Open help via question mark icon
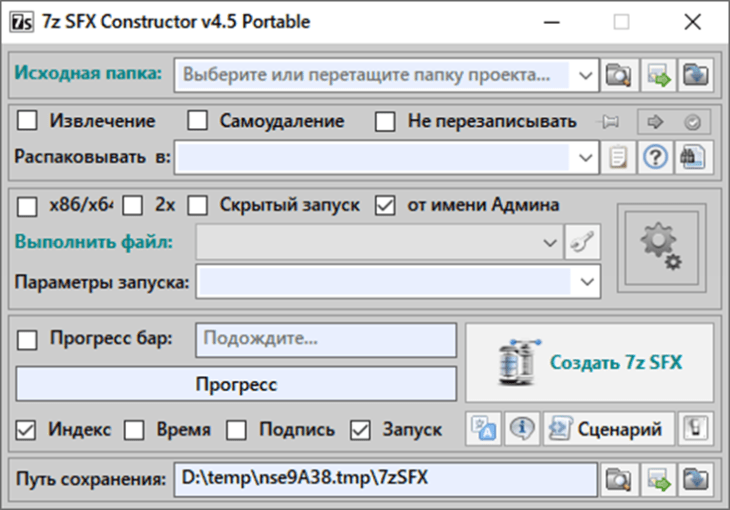Image resolution: width=730 pixels, height=510 pixels. 655,157
